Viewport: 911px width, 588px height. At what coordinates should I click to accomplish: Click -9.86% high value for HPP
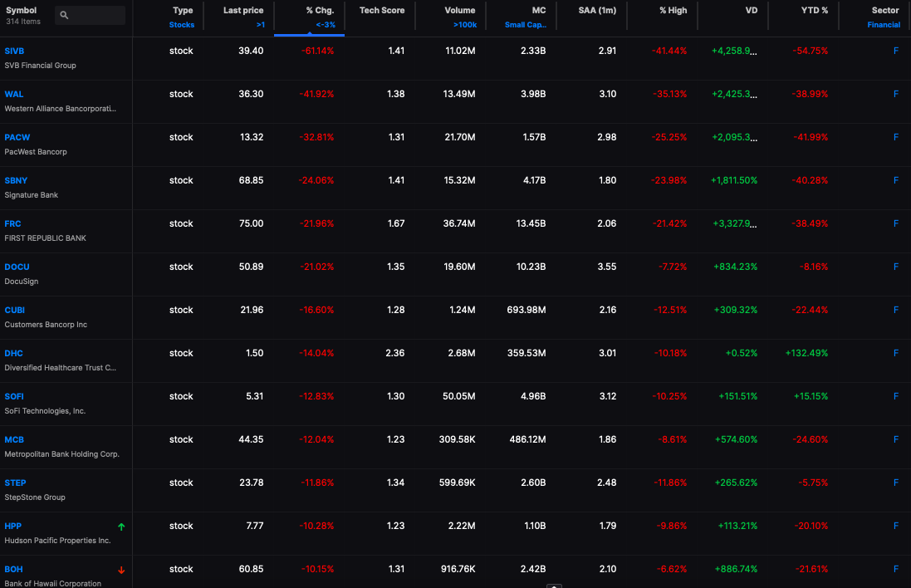pyautogui.click(x=672, y=526)
